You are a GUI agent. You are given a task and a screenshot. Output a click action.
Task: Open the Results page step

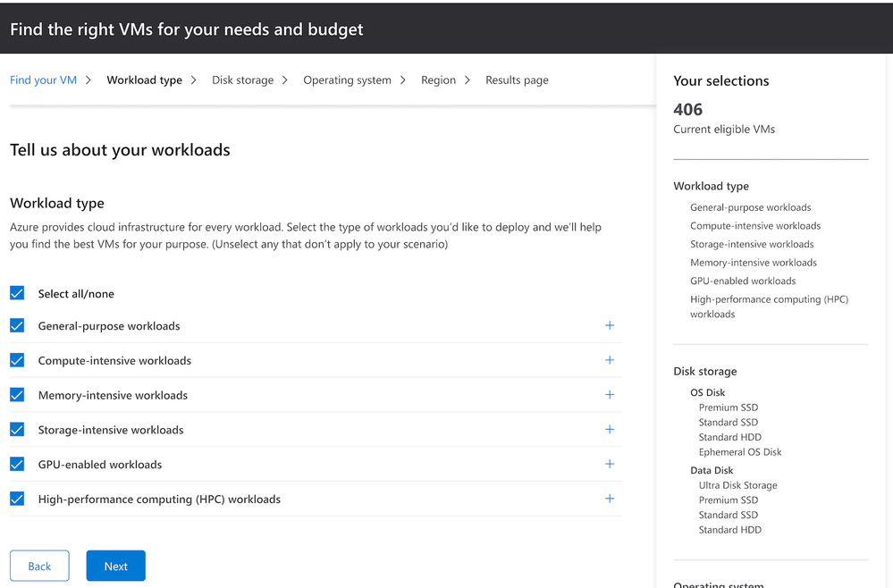coord(517,80)
